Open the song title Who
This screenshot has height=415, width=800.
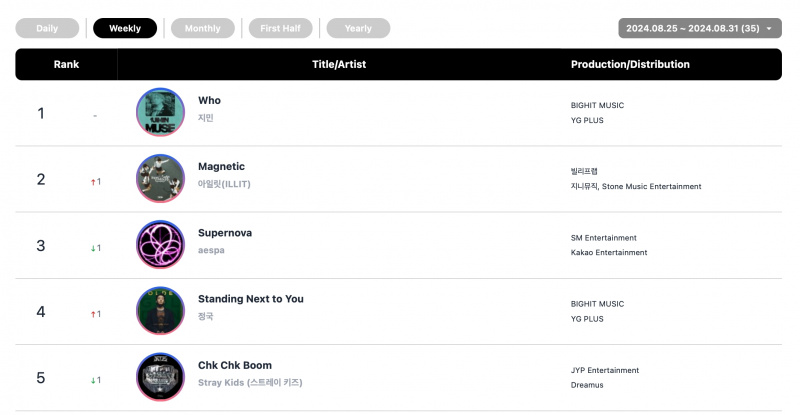tap(209, 100)
